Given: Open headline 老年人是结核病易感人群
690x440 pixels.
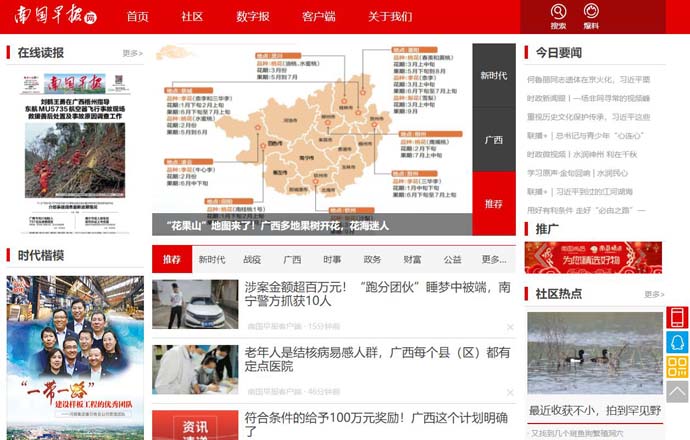Looking at the screenshot, I should point(378,359).
